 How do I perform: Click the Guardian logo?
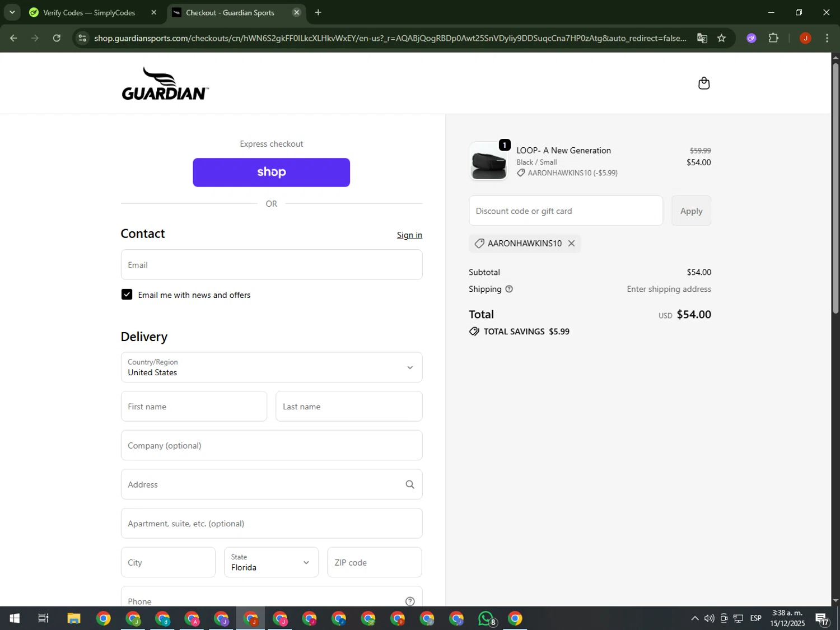pyautogui.click(x=165, y=83)
